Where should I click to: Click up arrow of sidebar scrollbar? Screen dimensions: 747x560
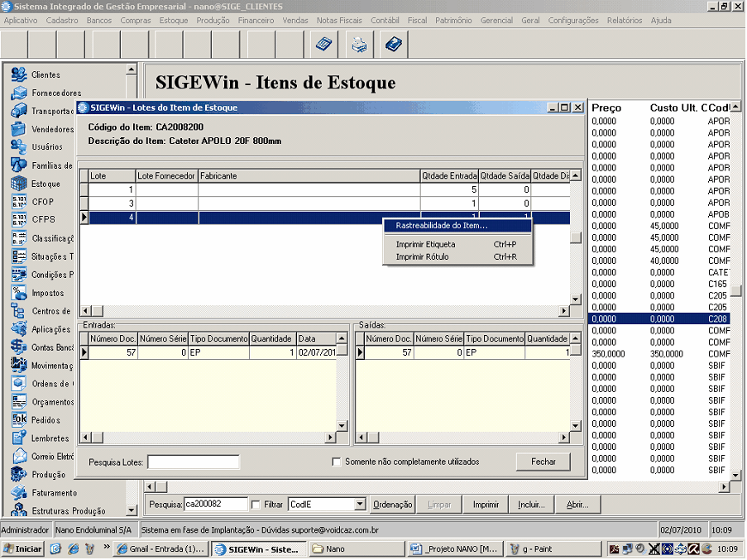pos(132,69)
